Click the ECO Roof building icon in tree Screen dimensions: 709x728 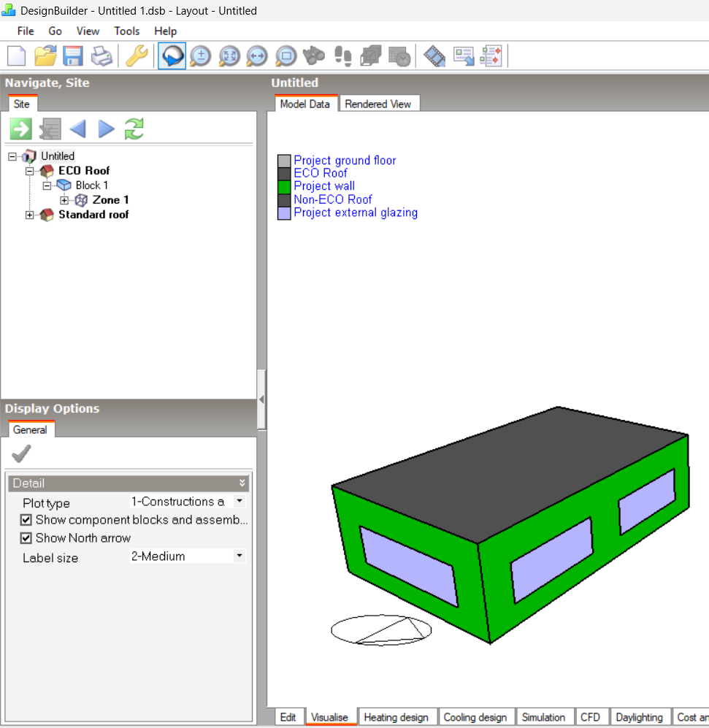pyautogui.click(x=47, y=171)
